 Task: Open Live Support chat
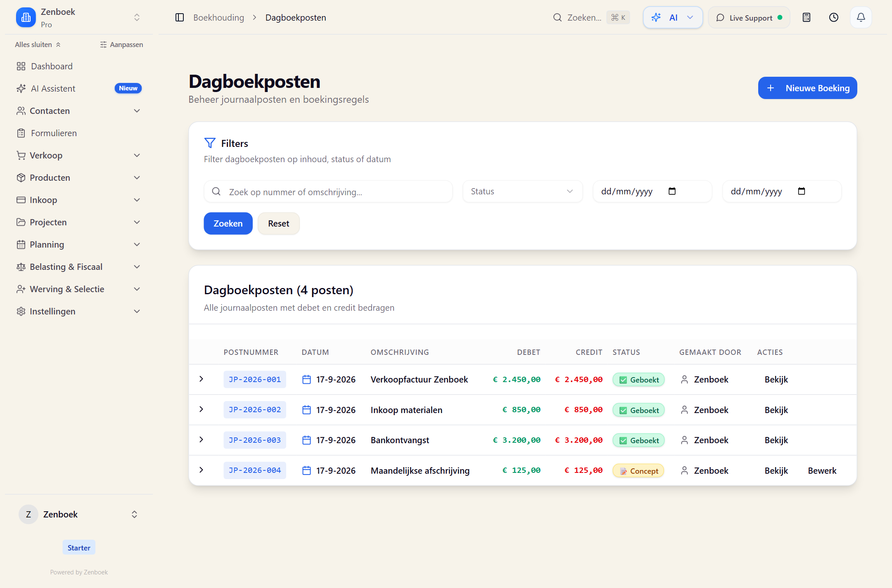pyautogui.click(x=749, y=17)
